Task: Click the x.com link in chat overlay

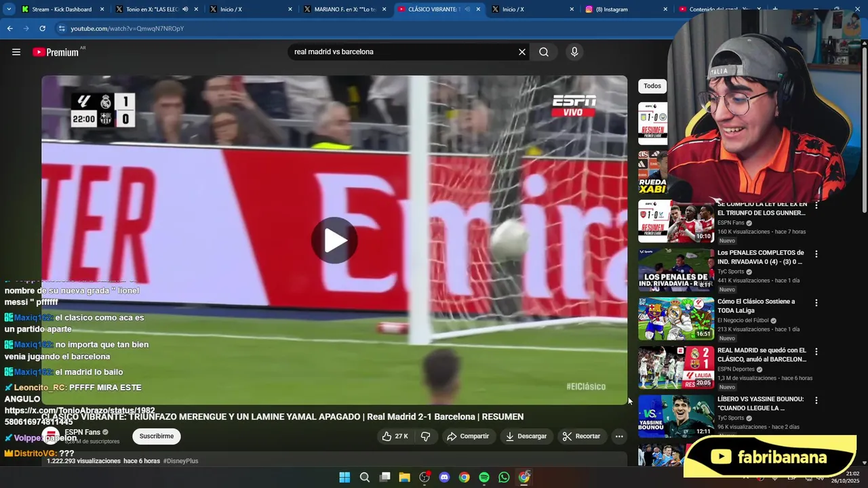Action: (79, 416)
